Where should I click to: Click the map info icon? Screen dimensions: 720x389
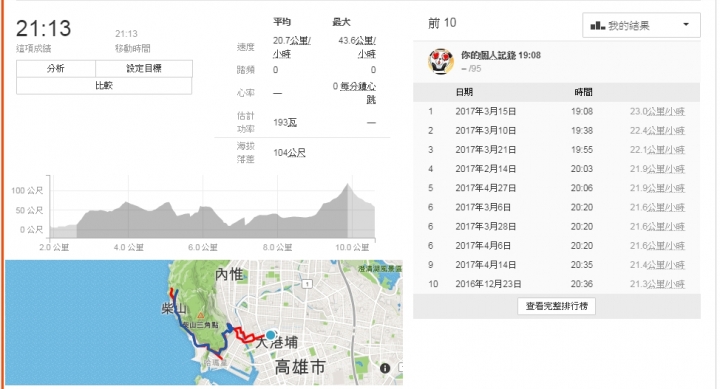(385, 368)
